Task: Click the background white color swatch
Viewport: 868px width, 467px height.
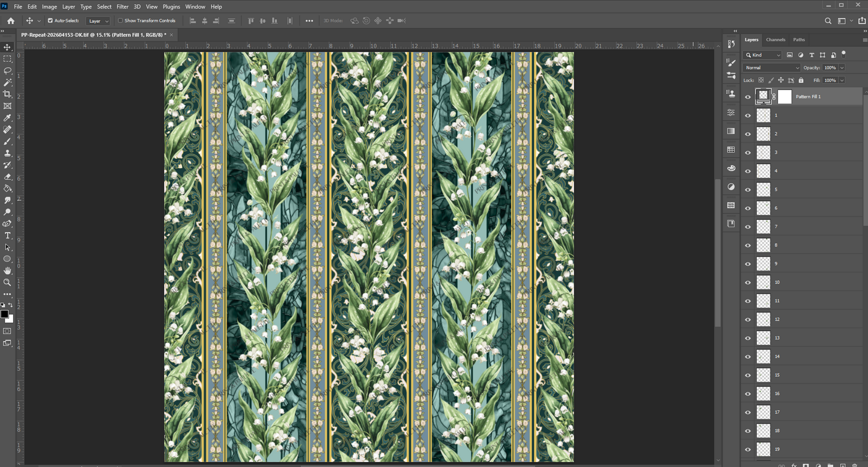Action: pyautogui.click(x=10, y=319)
